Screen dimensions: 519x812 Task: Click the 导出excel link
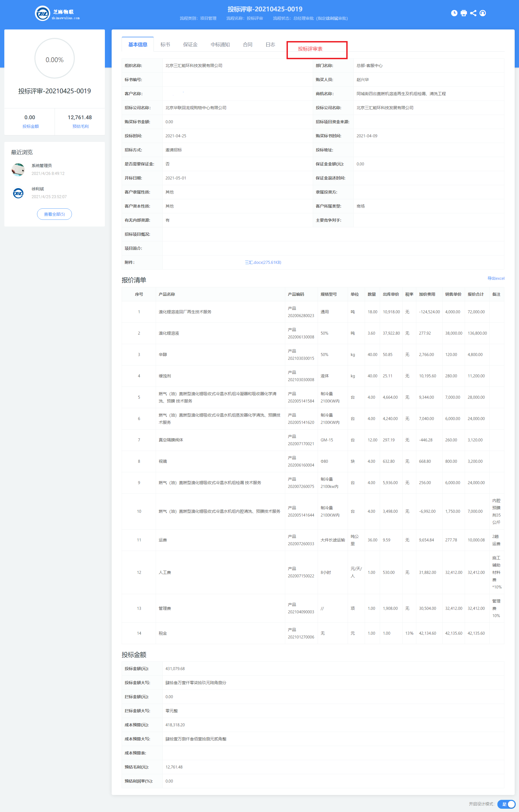click(x=495, y=278)
